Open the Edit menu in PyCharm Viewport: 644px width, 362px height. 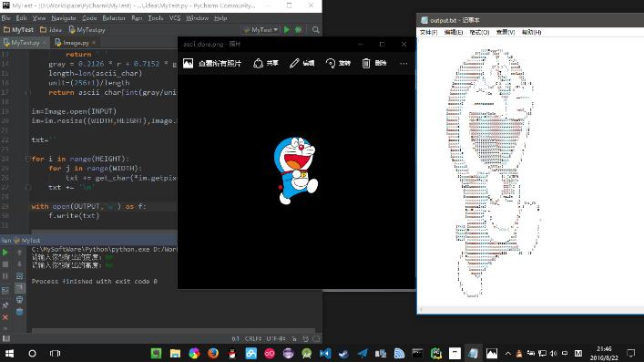[x=21, y=18]
